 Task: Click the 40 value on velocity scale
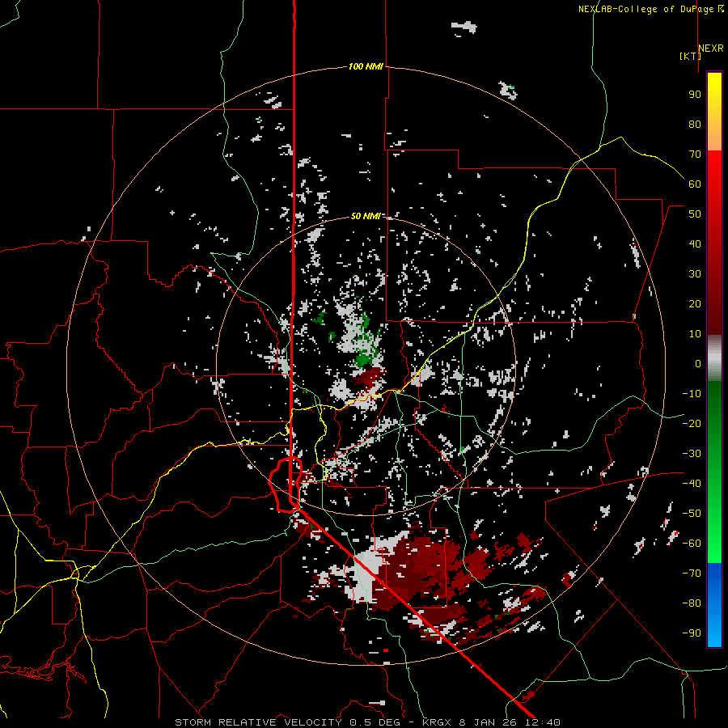click(x=695, y=244)
